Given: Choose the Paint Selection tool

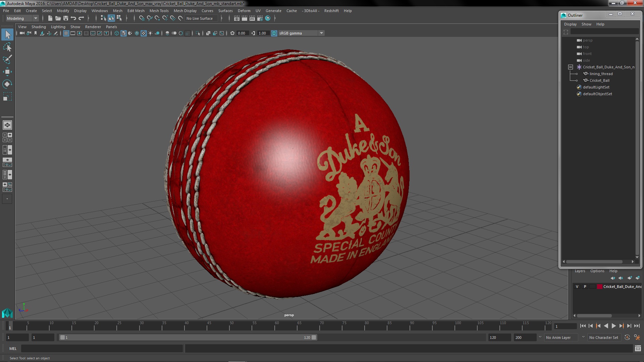Looking at the screenshot, I should click(x=7, y=59).
